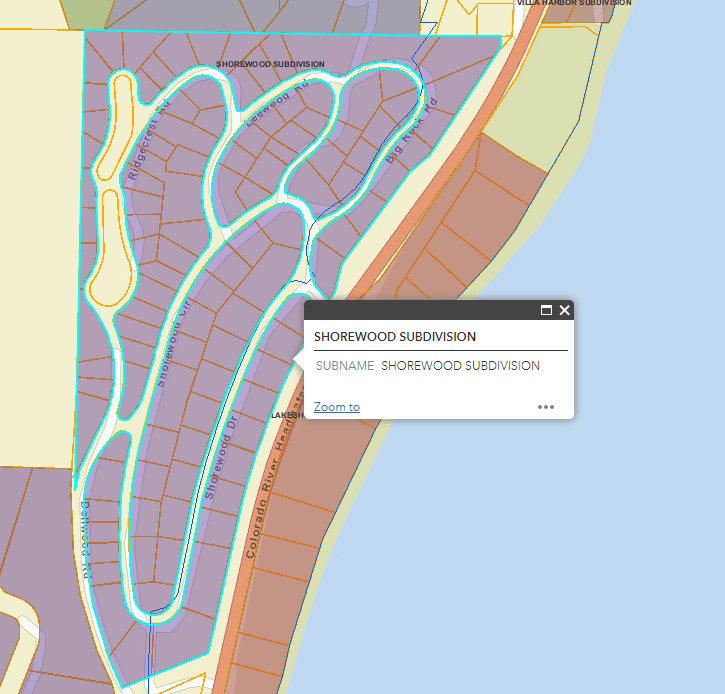Click the SUBNAME field label

pyautogui.click(x=345, y=366)
